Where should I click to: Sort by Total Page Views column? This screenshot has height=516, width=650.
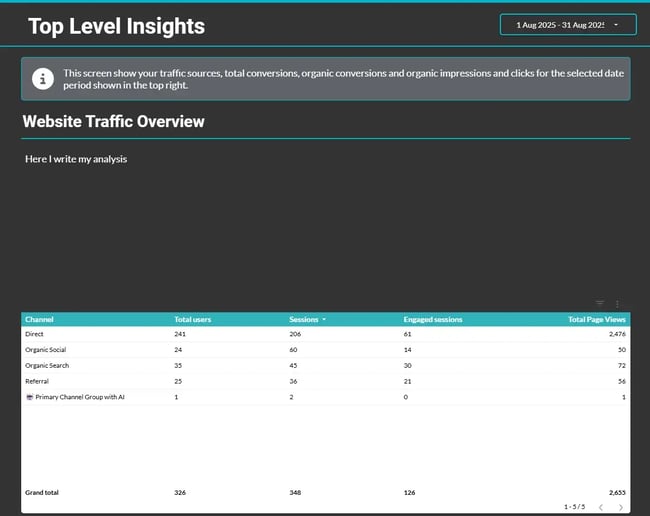click(x=596, y=320)
